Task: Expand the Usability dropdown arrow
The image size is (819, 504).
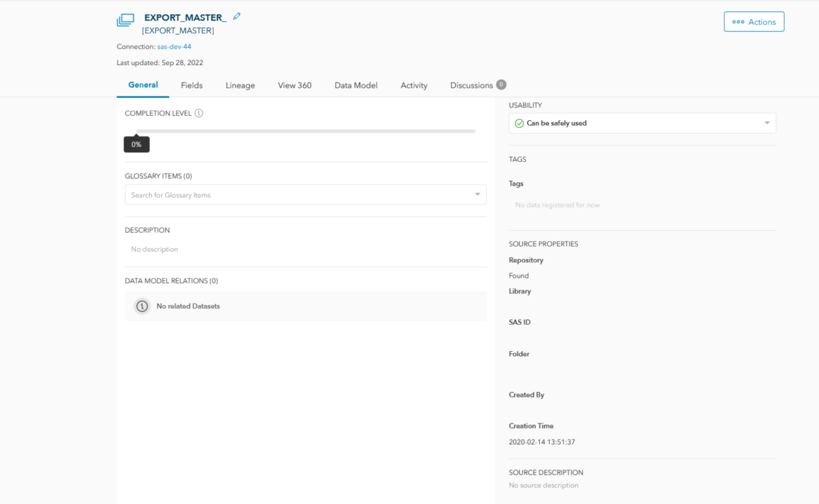Action: [767, 123]
